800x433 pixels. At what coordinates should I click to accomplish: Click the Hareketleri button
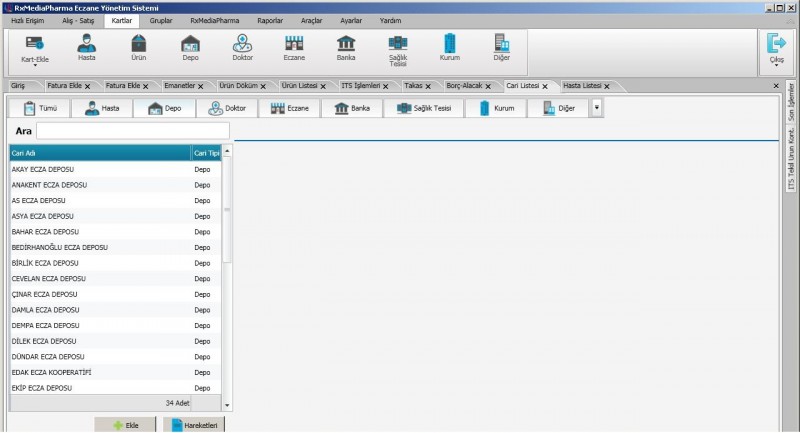(194, 425)
